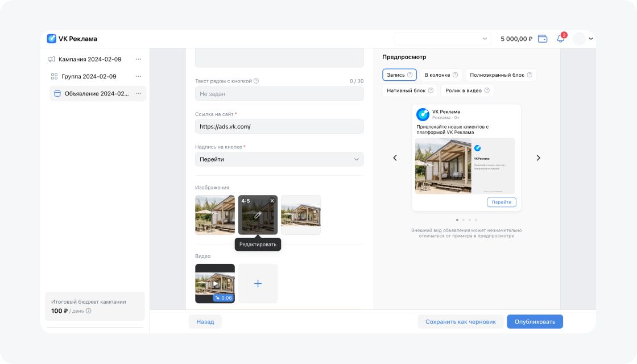Viewport: 637px width, 364px height.
Task: Click the VK Реклама logo icon
Action: coord(52,39)
